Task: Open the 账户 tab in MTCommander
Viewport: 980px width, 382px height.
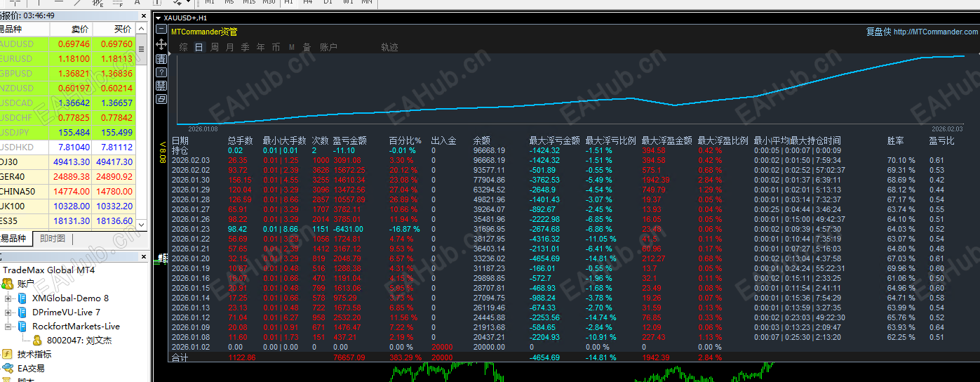Action: tap(328, 47)
